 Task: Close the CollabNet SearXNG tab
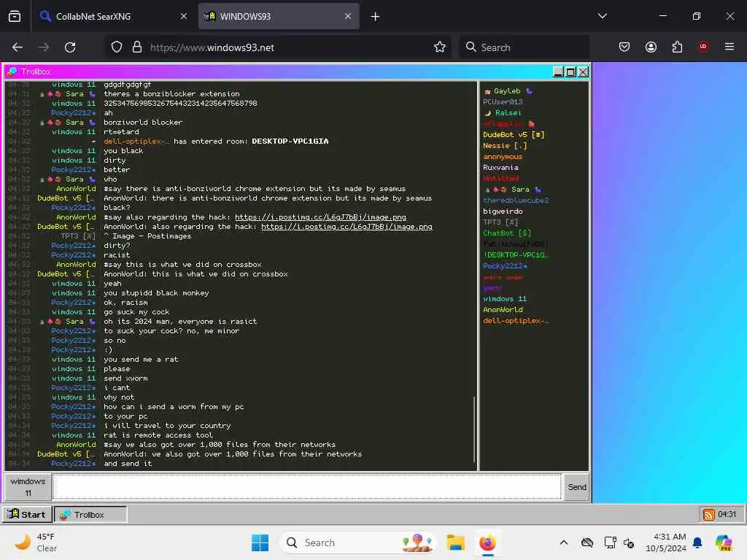point(183,16)
